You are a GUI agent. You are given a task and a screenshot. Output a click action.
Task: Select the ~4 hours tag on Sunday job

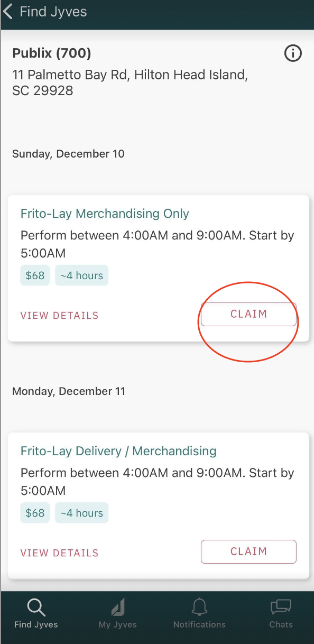tap(81, 275)
